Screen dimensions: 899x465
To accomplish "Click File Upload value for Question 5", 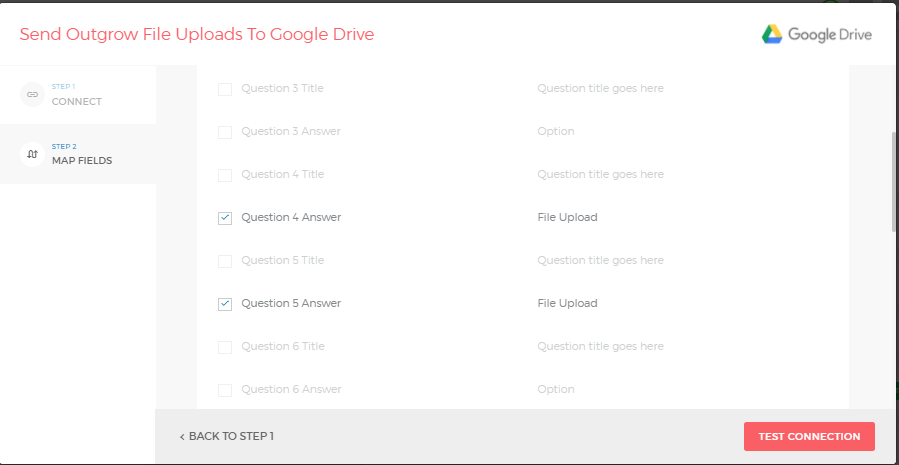I will tap(567, 303).
